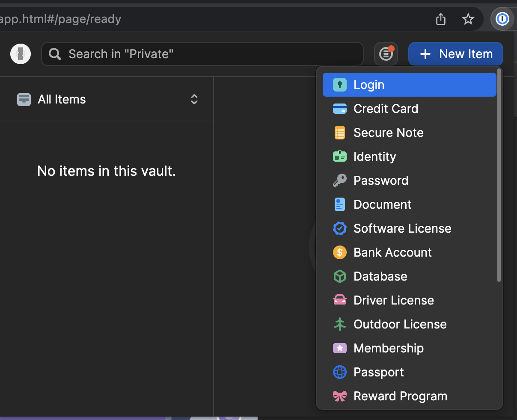Click the Reward Program ribbon icon
The width and height of the screenshot is (517, 420).
(x=339, y=396)
